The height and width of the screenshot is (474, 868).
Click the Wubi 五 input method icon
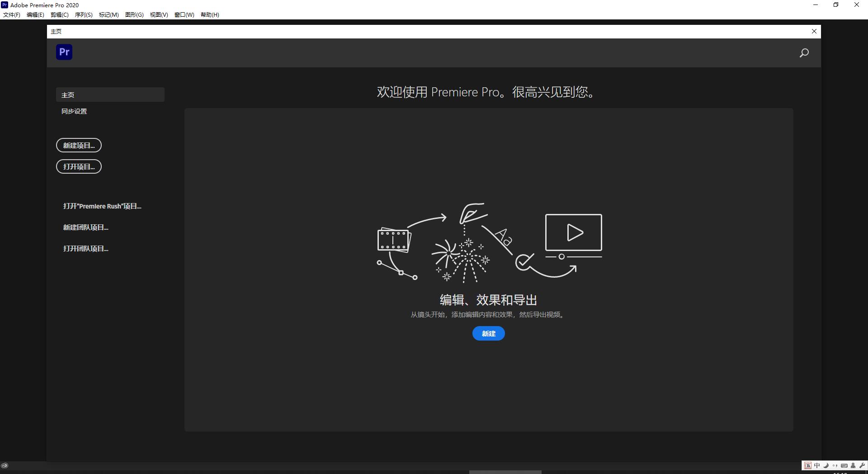click(808, 465)
